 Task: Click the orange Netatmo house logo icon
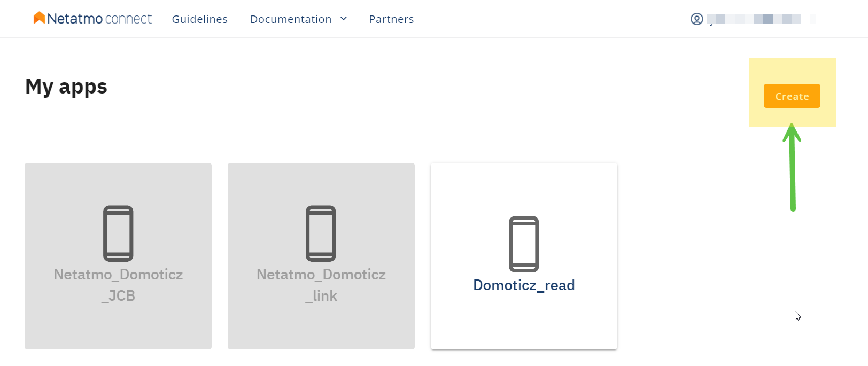point(39,18)
